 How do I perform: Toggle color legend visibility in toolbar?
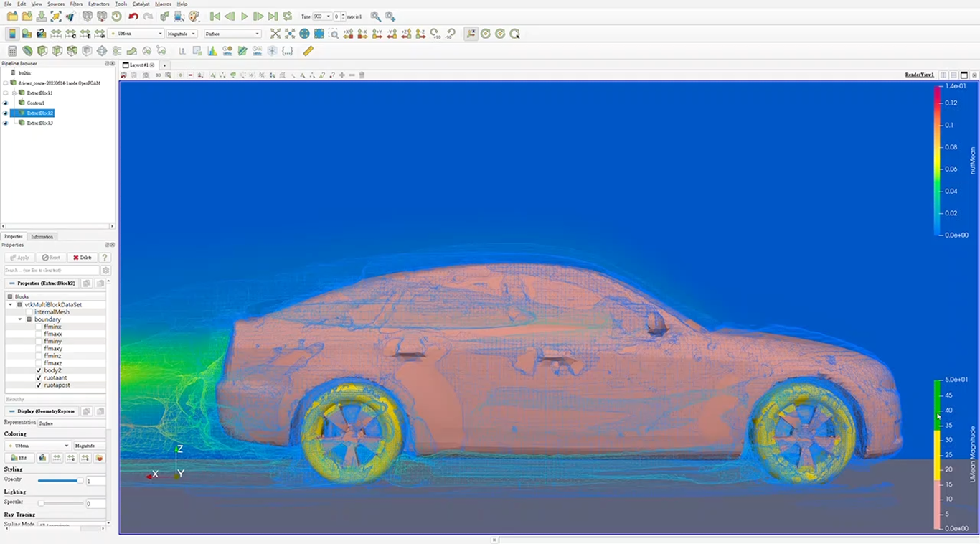coord(12,34)
